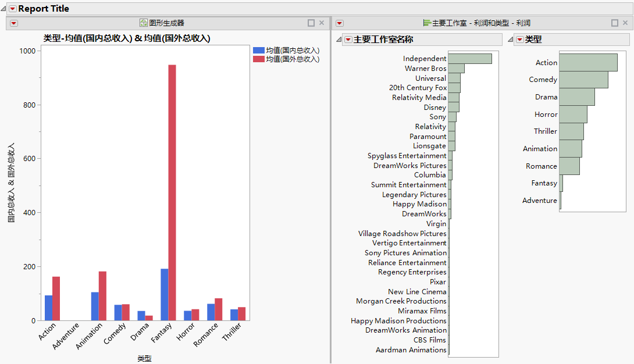Collapse the 类型 outline section
This screenshot has width=634, height=364.
[x=510, y=40]
